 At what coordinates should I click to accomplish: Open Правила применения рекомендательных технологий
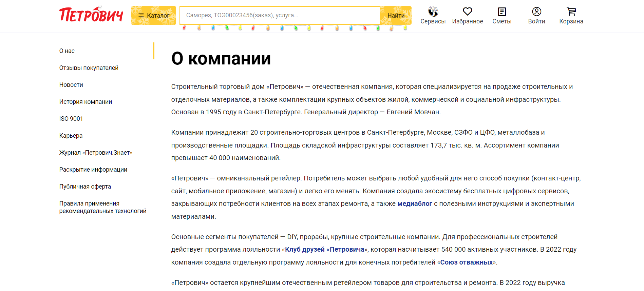pos(103,207)
